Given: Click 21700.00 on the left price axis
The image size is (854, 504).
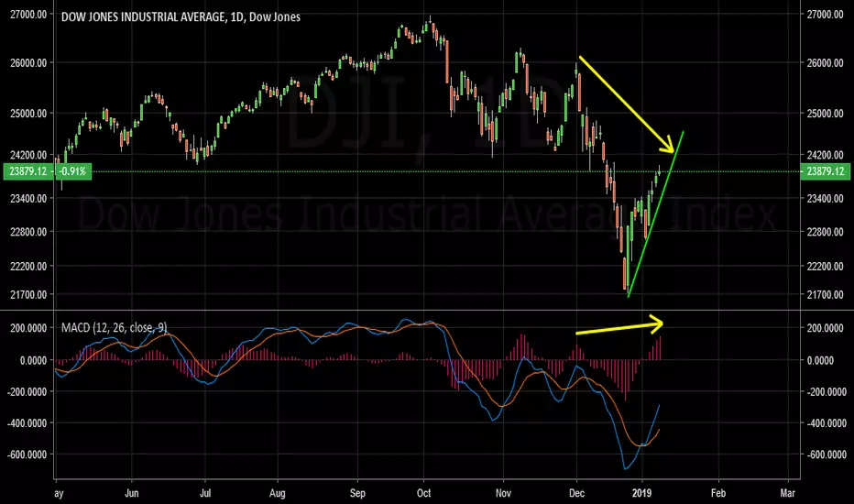Looking at the screenshot, I should (28, 294).
